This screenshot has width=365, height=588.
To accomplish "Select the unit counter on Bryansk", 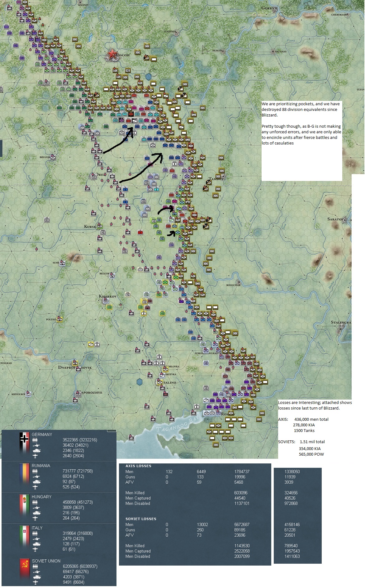I will (x=53, y=157).
